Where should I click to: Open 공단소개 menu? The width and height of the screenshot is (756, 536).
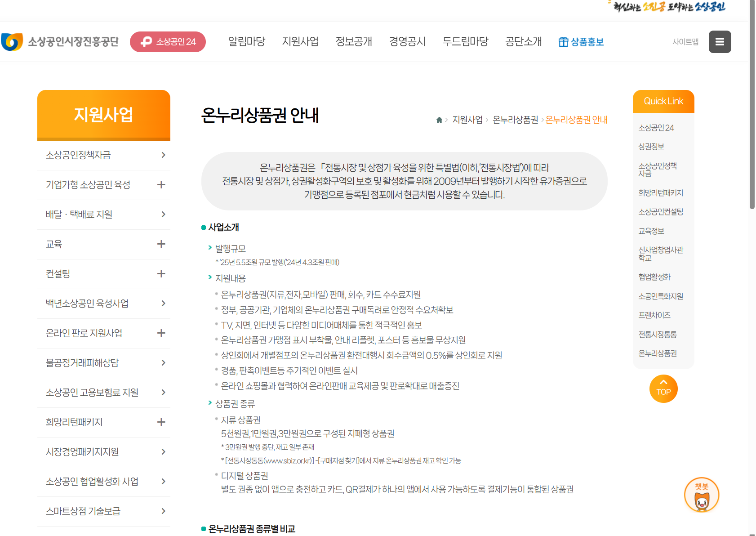click(523, 42)
